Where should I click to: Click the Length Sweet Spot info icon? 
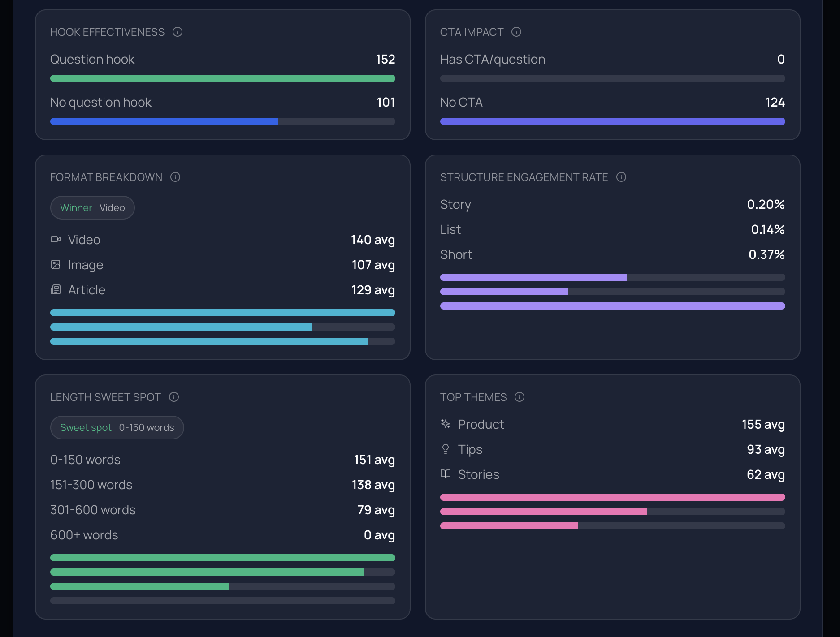[x=174, y=397]
